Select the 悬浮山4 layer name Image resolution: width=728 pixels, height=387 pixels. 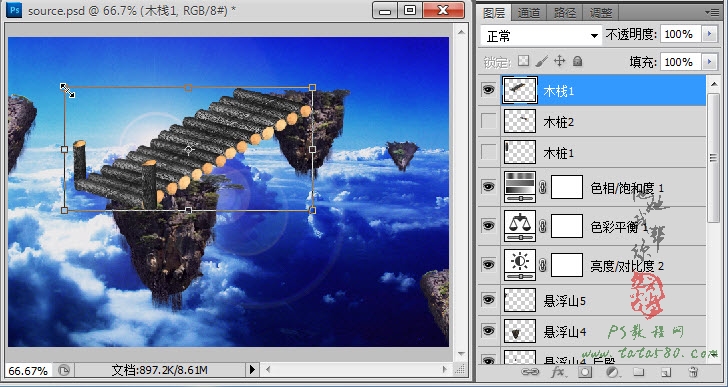click(x=565, y=332)
